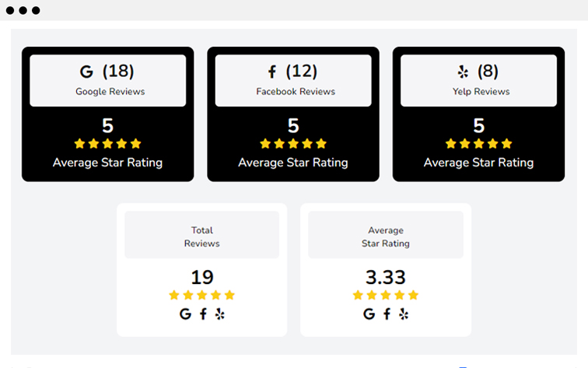The image size is (588, 368).
Task: Click the Yelp icon under the 3.33 rating
Action: point(404,314)
